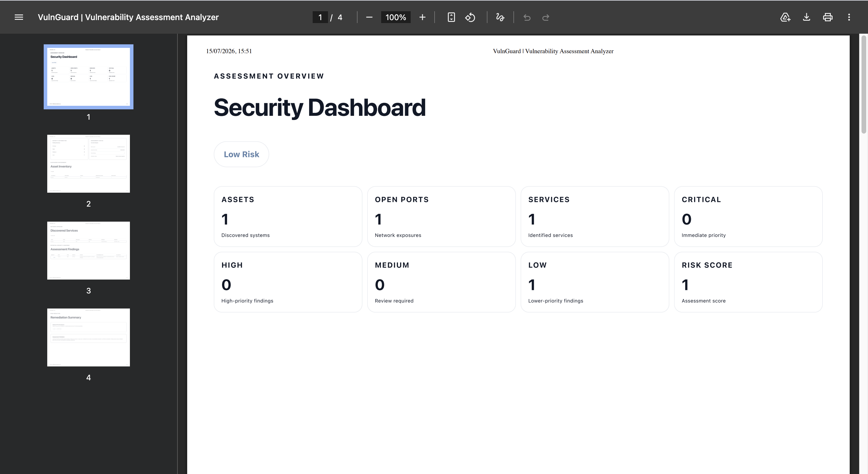Screen dimensions: 868x474
Task: Click the zoom in plus icon
Action: [422, 17]
